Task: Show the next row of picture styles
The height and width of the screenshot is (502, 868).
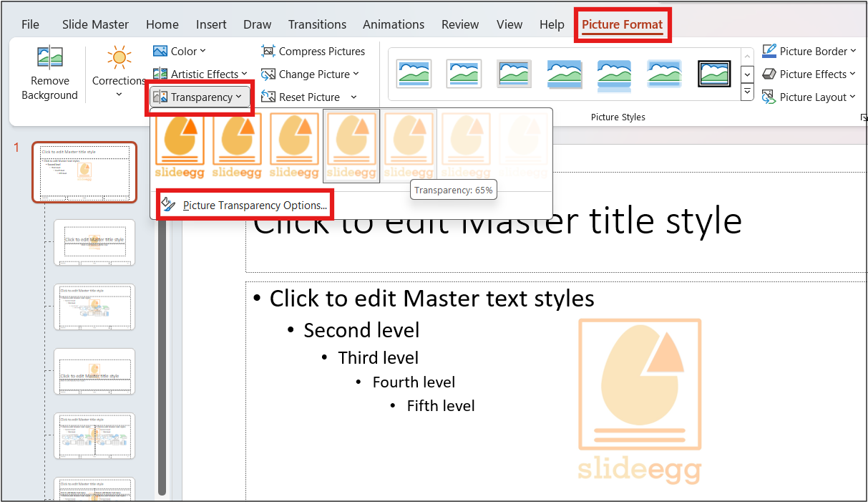Action: 747,74
